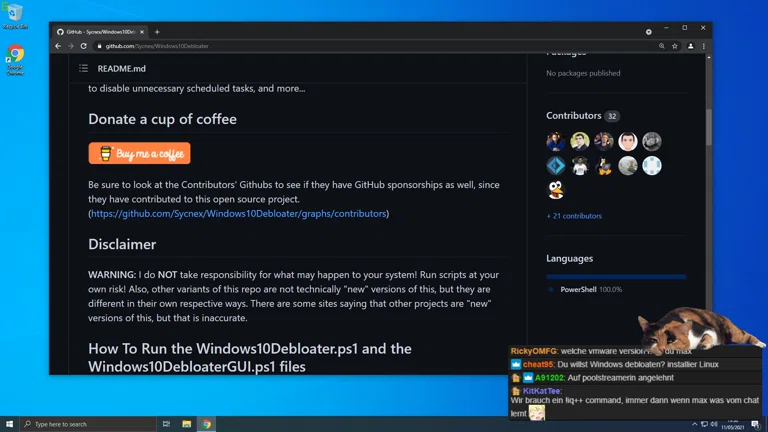Click the Donate a cup of coffee heading

pyautogui.click(x=162, y=119)
